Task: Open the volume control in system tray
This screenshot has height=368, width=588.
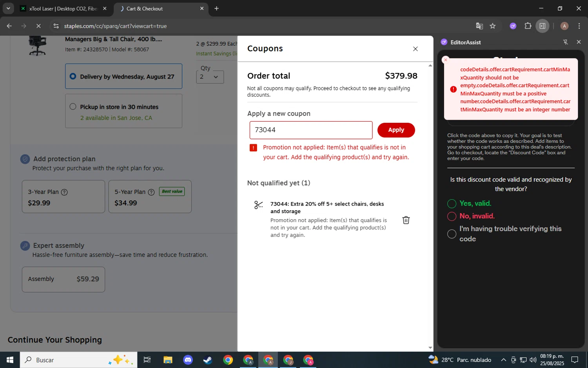Action: (533, 360)
